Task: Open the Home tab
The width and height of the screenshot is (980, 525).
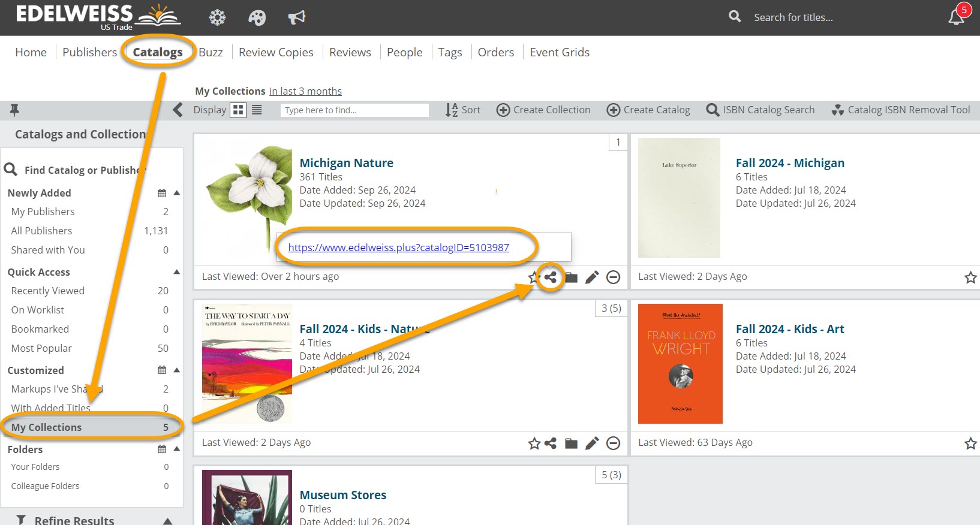Action: [x=31, y=52]
